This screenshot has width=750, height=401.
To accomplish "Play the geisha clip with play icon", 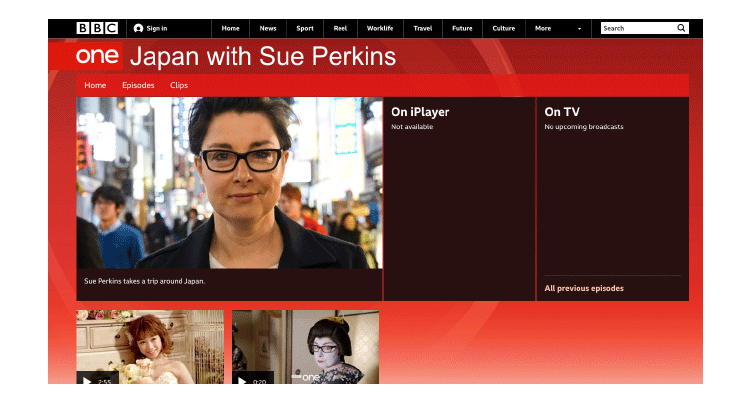I will click(243, 381).
